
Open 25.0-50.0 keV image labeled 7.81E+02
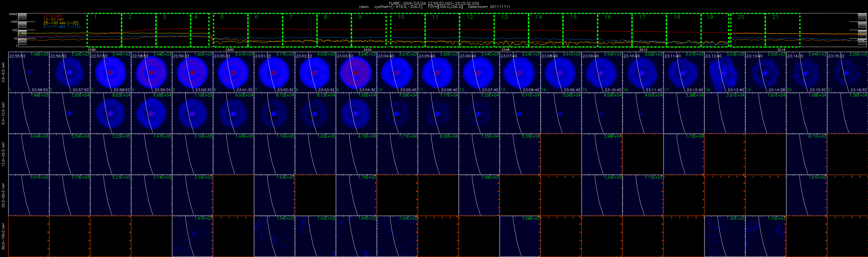click(x=807, y=195)
